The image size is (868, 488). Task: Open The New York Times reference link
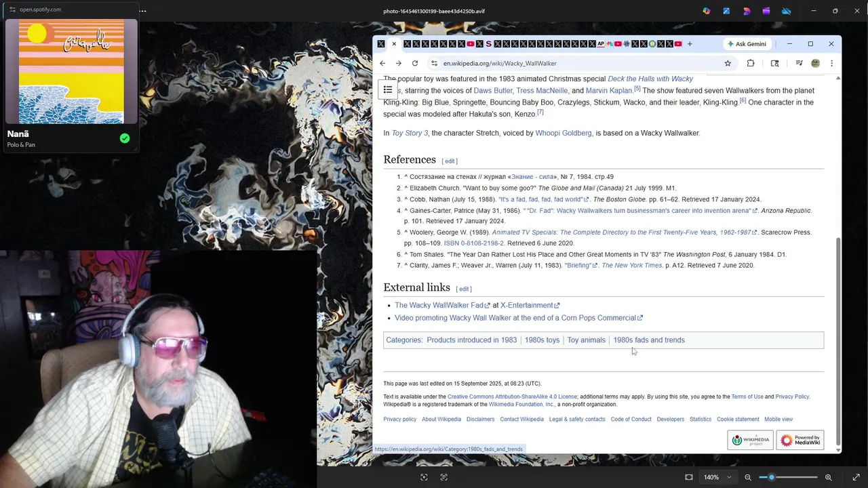(x=631, y=266)
